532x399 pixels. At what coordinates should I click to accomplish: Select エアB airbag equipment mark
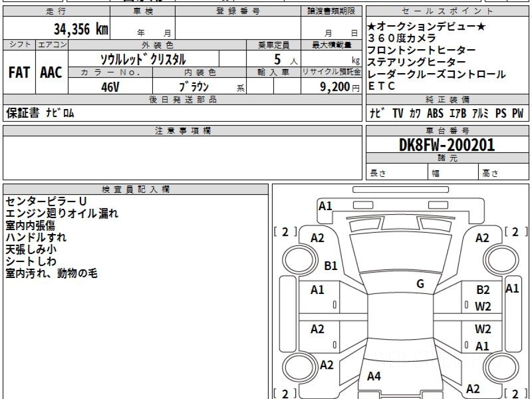pos(458,113)
